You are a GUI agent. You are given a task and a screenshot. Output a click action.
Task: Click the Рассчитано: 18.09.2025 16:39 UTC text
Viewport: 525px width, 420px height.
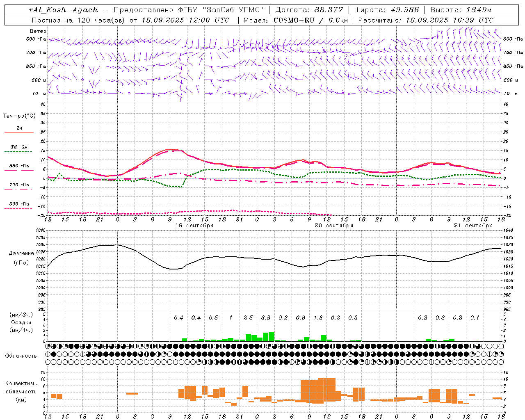click(426, 20)
